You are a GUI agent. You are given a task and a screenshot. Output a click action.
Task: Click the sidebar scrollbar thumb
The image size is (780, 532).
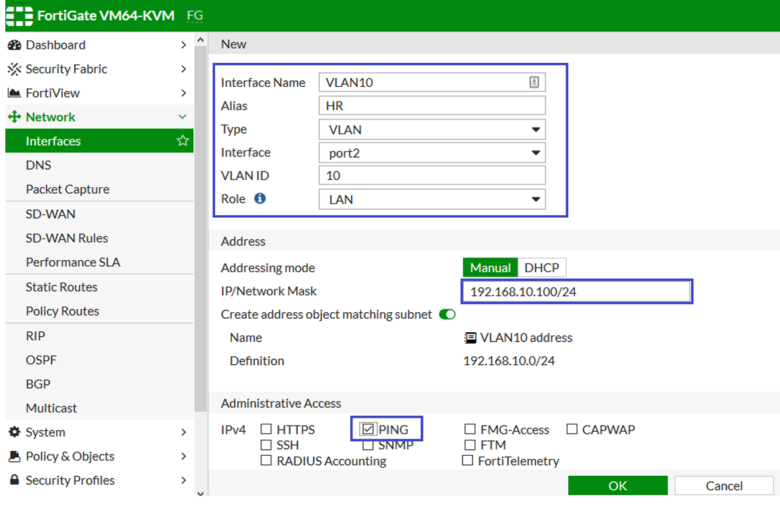[x=201, y=229]
